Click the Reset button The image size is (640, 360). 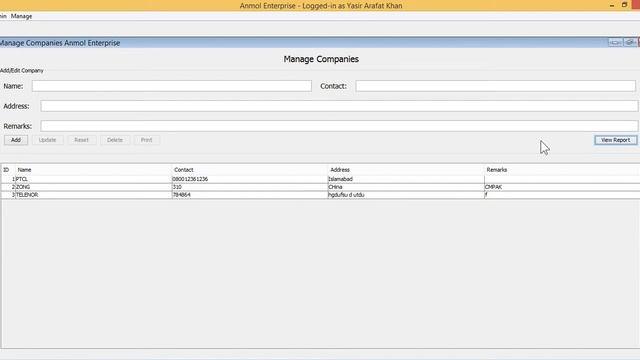point(81,140)
